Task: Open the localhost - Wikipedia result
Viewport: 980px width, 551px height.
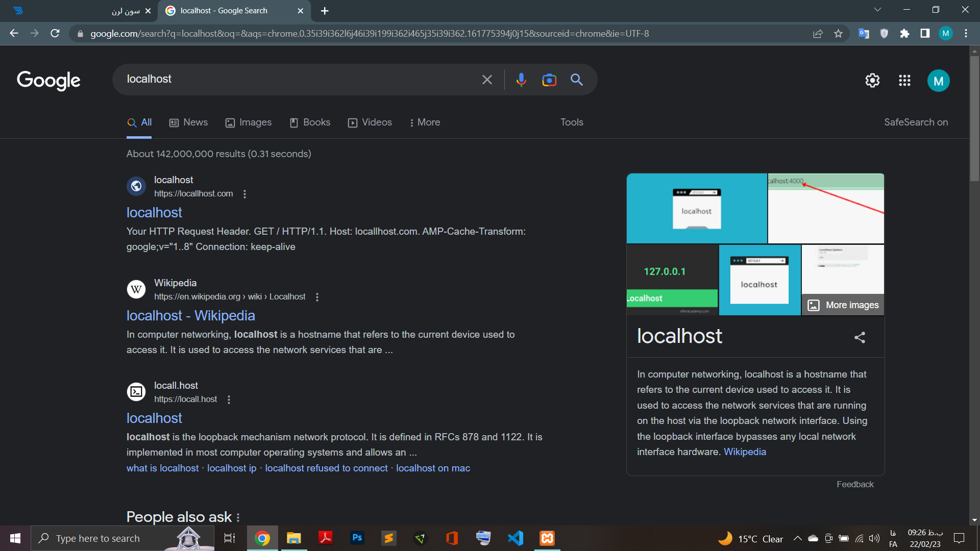Action: [x=190, y=316]
